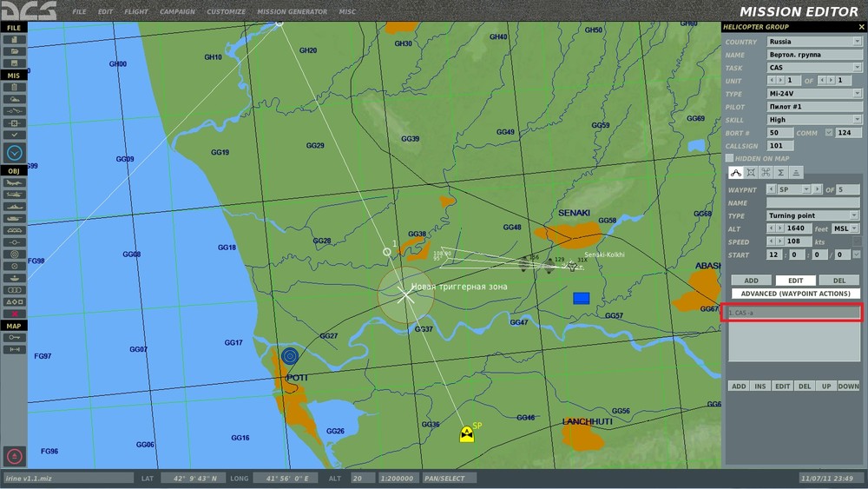Click the key-shaped map tool icon
The width and height of the screenshot is (868, 489).
15,337
